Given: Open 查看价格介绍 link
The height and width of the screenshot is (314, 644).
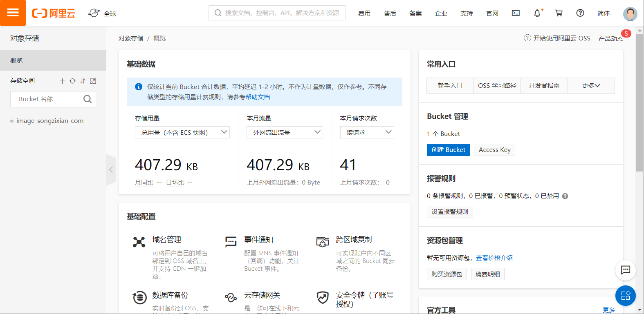Looking at the screenshot, I should pyautogui.click(x=494, y=258).
